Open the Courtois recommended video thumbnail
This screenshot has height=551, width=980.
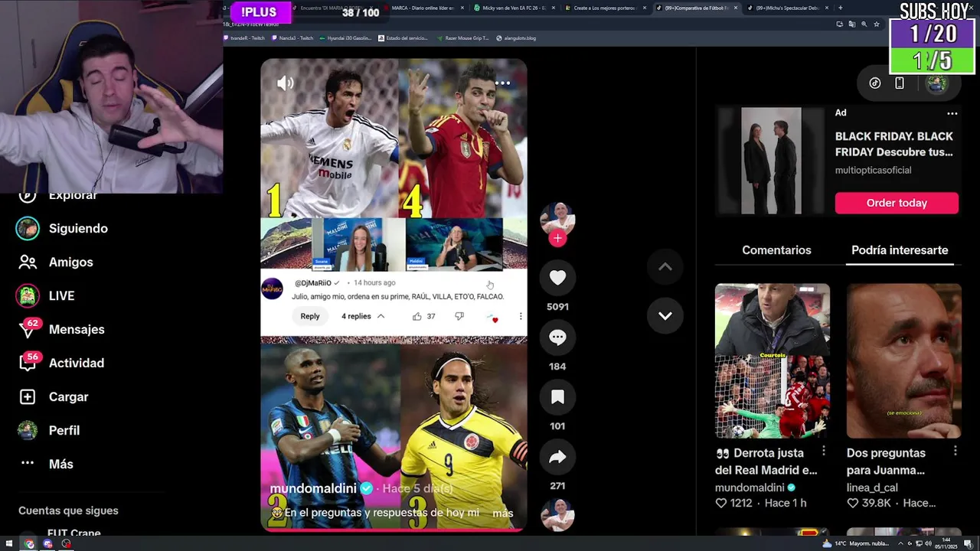click(772, 360)
